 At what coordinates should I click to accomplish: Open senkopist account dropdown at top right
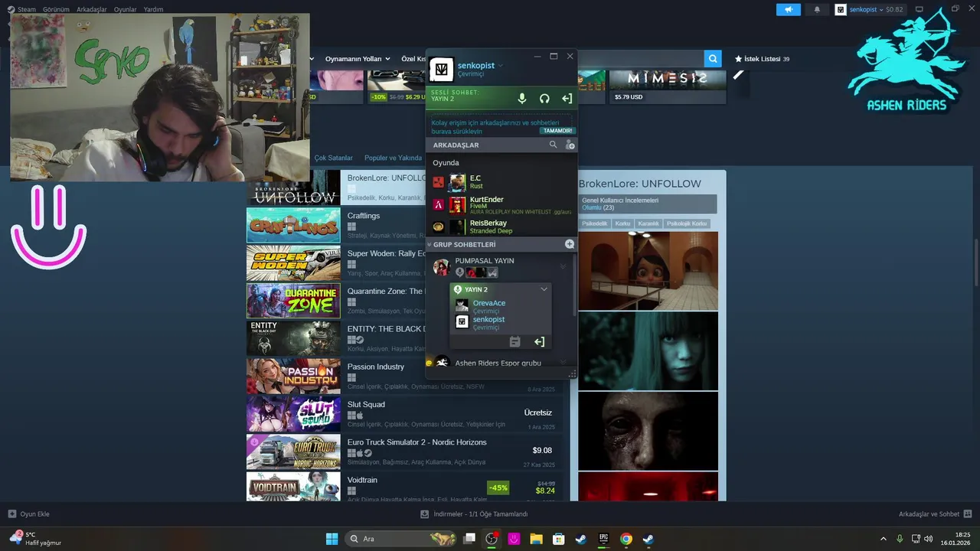870,9
